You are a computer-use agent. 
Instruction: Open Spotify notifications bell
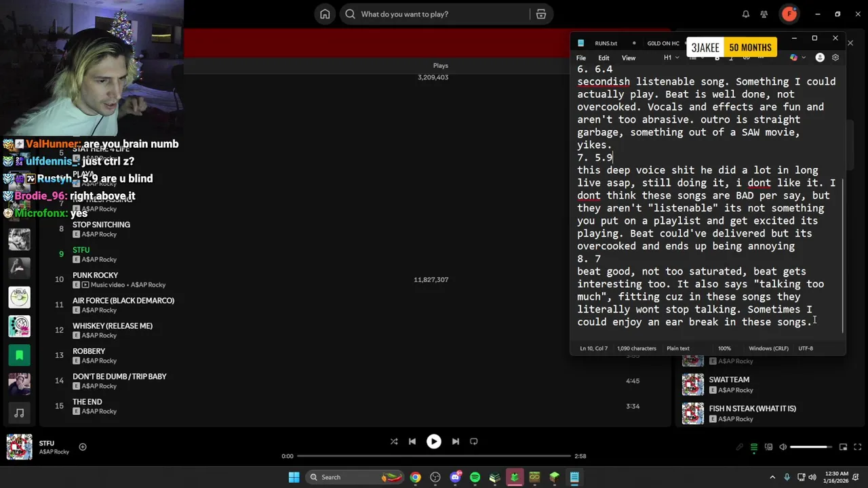click(x=746, y=14)
